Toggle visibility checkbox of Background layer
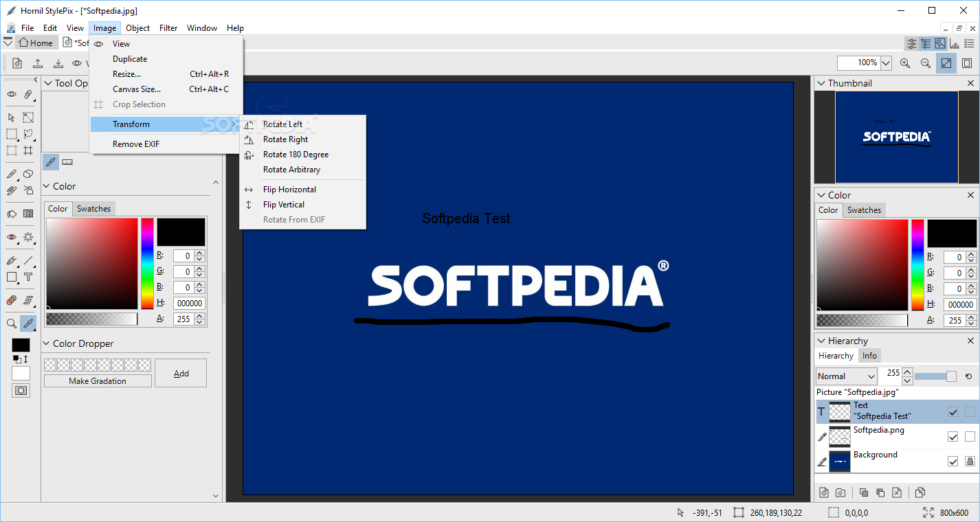This screenshot has width=980, height=522. [953, 462]
